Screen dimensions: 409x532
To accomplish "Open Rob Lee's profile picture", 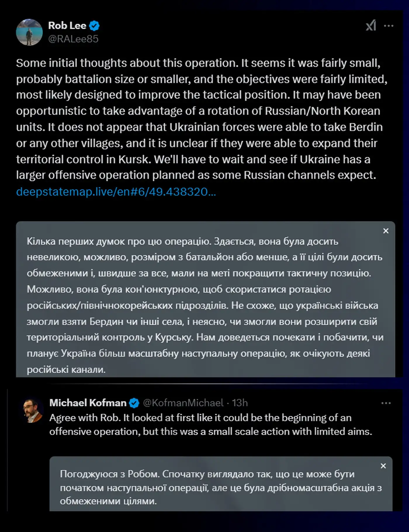I will tap(29, 32).
